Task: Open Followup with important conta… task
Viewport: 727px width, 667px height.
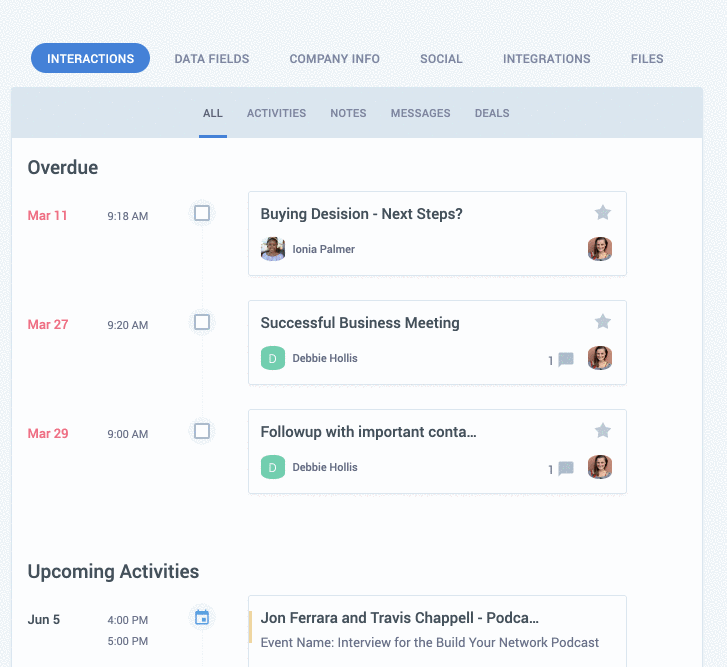Action: pos(369,432)
